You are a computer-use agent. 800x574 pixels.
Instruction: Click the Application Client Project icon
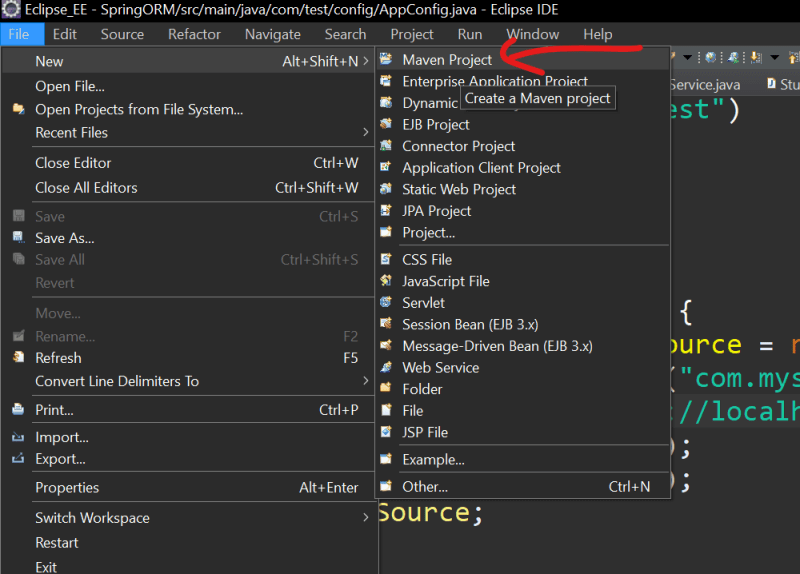(x=386, y=167)
